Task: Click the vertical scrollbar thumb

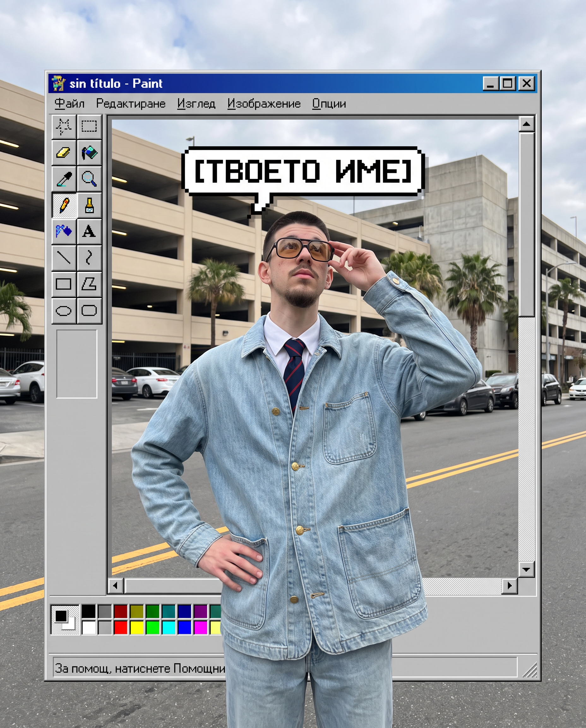Action: pyautogui.click(x=526, y=225)
